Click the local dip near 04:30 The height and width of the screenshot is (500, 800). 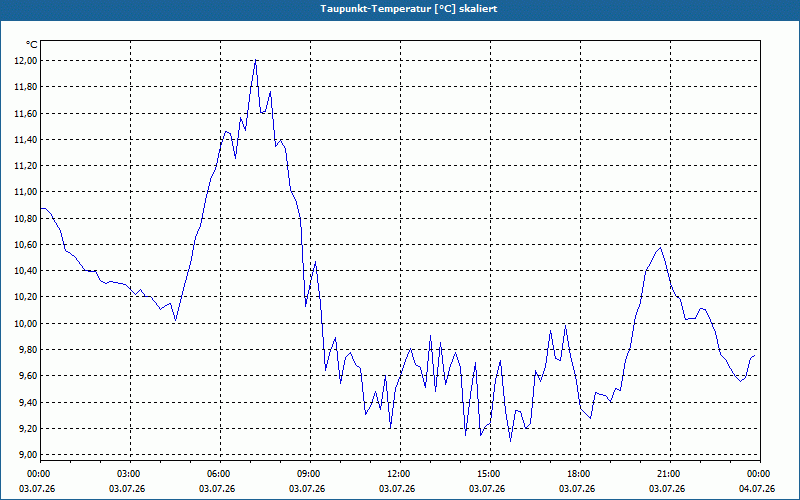point(176,320)
